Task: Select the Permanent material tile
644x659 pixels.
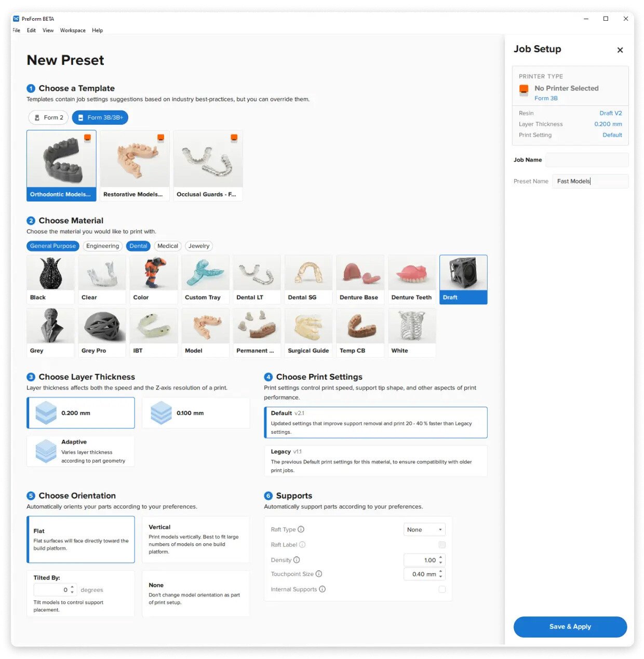Action: coord(257,332)
